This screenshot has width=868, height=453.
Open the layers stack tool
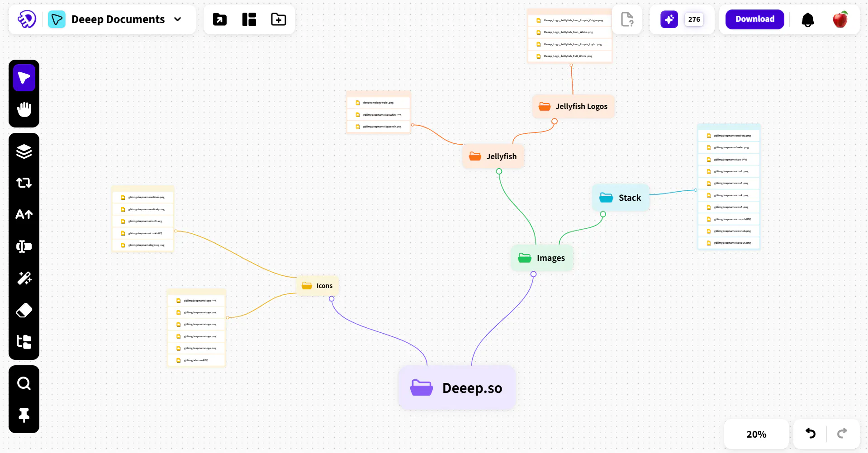point(24,151)
